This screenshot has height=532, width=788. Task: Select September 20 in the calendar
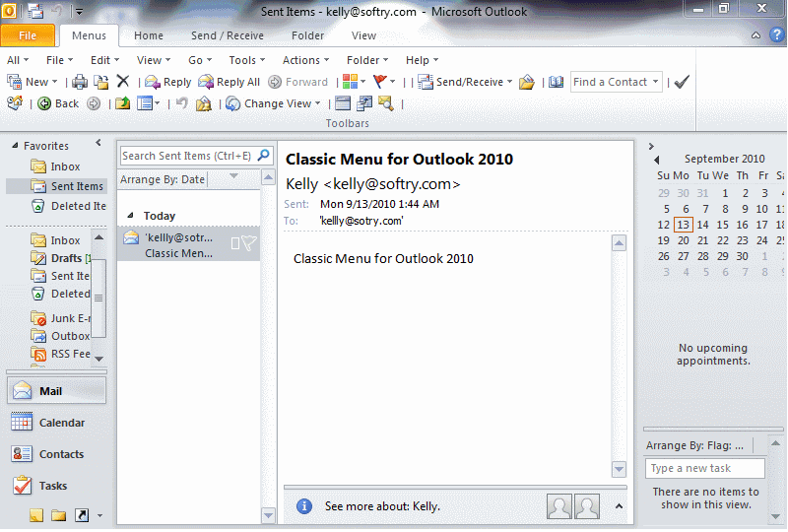coord(683,240)
